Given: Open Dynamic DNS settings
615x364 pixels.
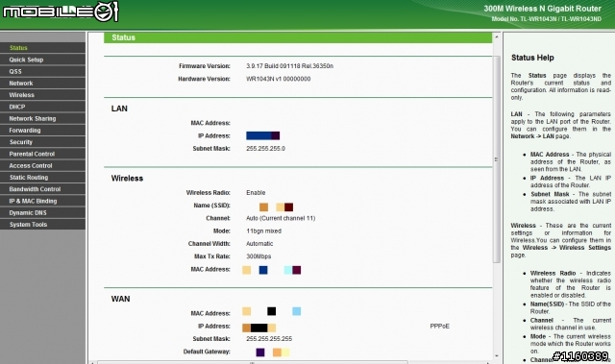Looking at the screenshot, I should [42, 213].
